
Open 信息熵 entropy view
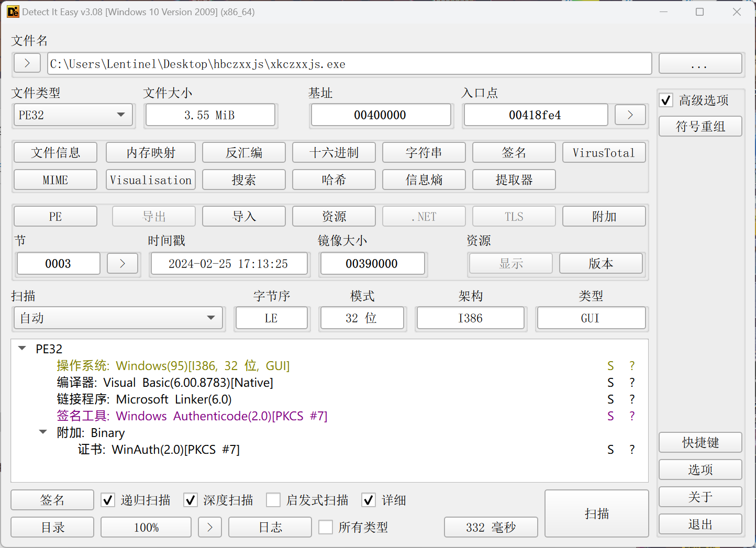(x=424, y=180)
